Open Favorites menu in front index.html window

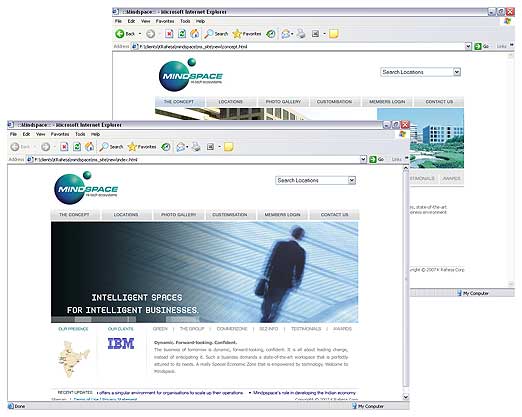coord(60,134)
